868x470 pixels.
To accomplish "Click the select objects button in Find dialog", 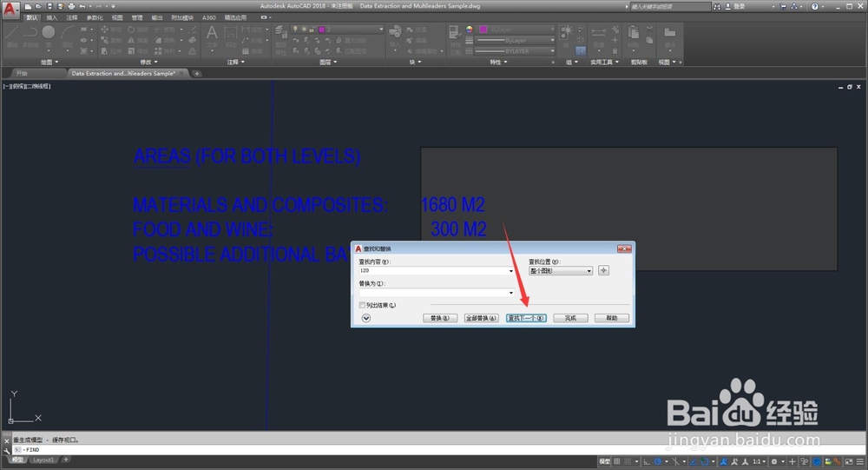I will [603, 270].
